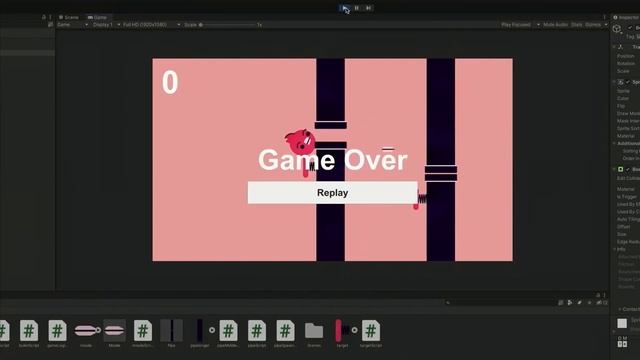
Task: Click the Pause button in top toolbar
Action: point(357,8)
